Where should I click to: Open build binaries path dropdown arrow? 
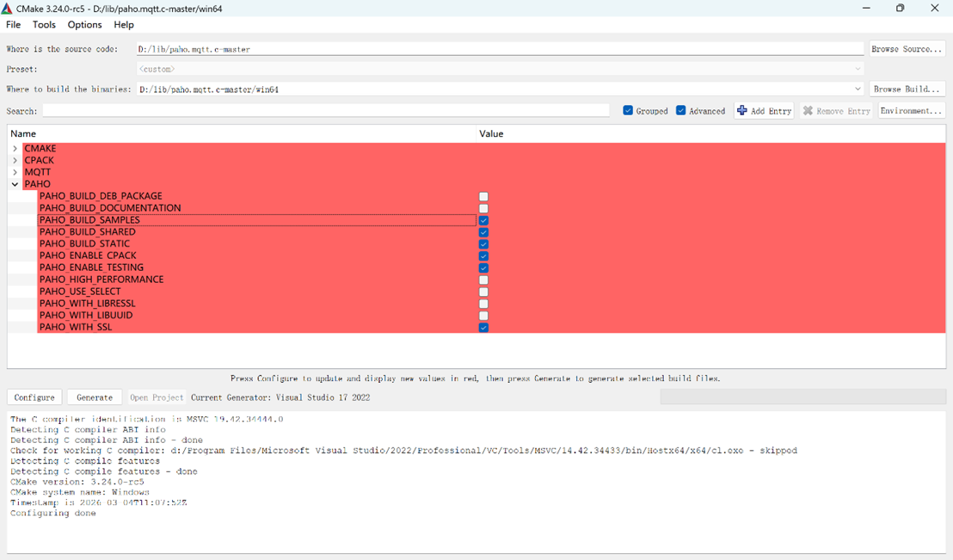click(x=858, y=89)
